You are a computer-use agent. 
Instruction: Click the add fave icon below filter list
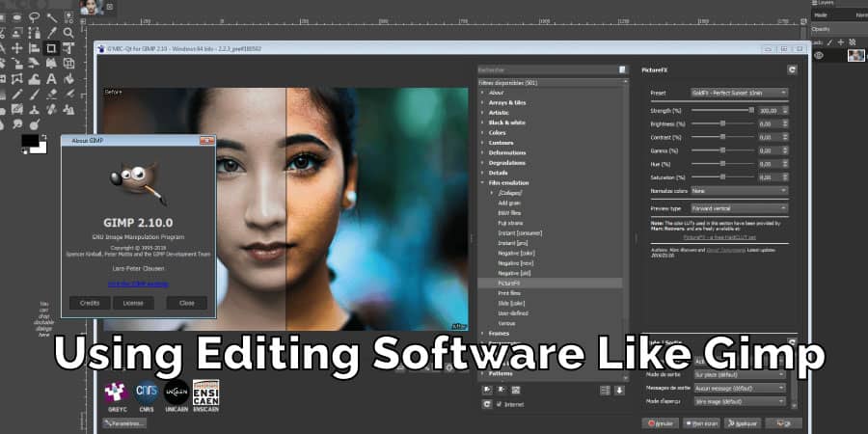[487, 391]
